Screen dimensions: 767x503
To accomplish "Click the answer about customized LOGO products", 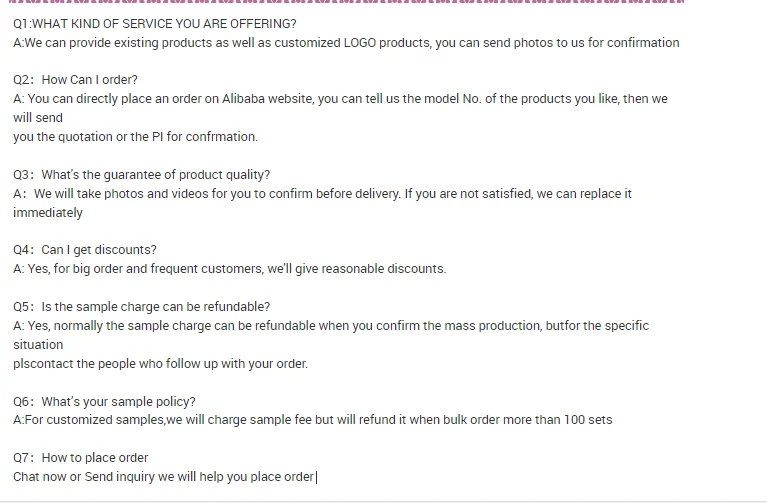I will (346, 43).
